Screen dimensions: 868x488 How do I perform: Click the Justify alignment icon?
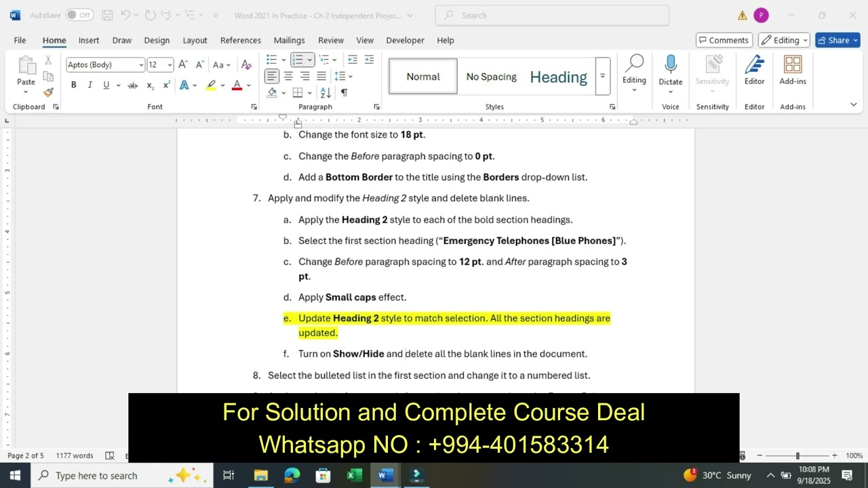click(x=321, y=76)
